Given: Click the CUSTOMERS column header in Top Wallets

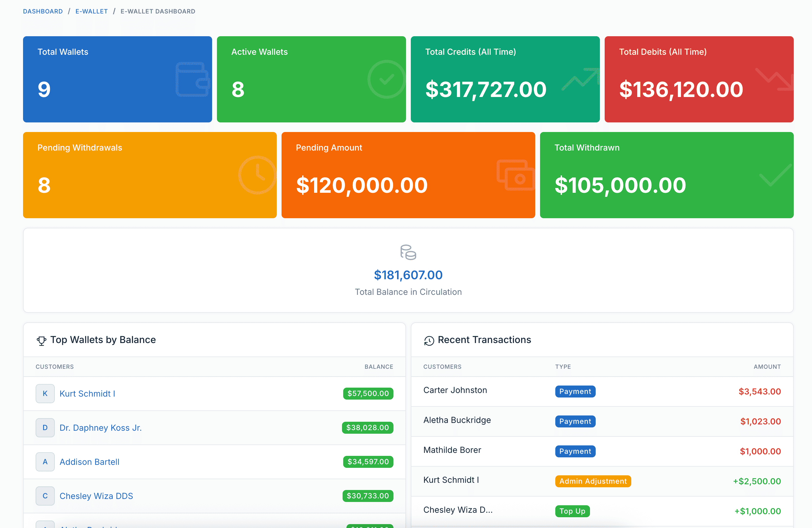Looking at the screenshot, I should (54, 367).
